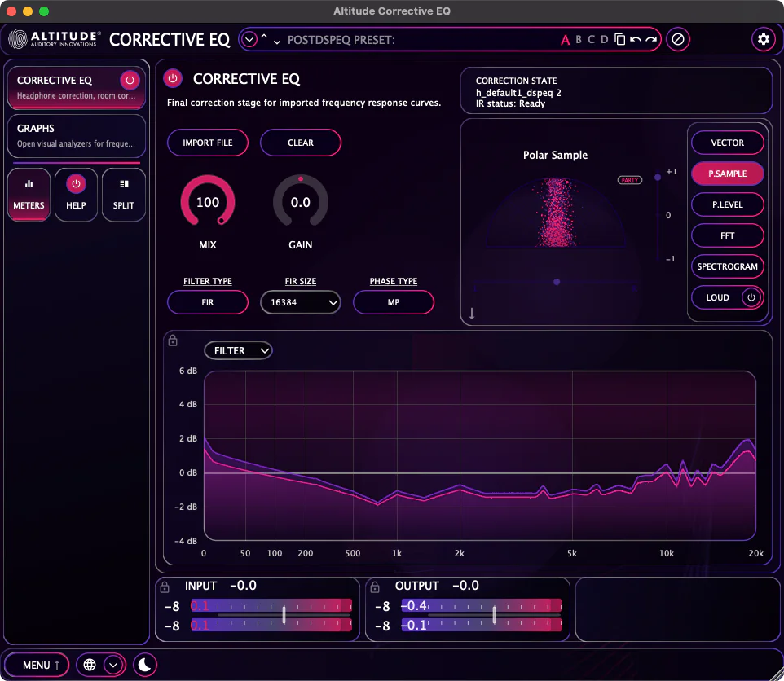Screen dimensions: 784x681
Task: Select the CORRECTIVE EQ sidebar module
Action: click(x=77, y=87)
